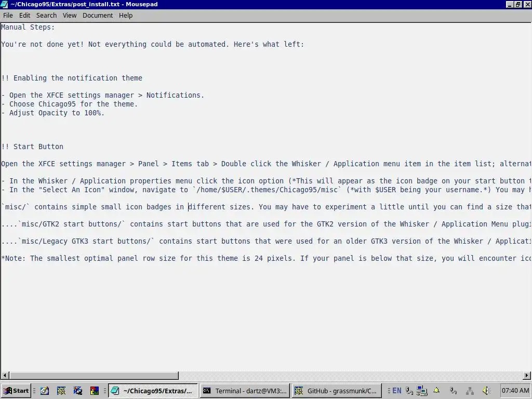
Task: Launch the colorful fourth quick-launch icon
Action: coord(95,391)
